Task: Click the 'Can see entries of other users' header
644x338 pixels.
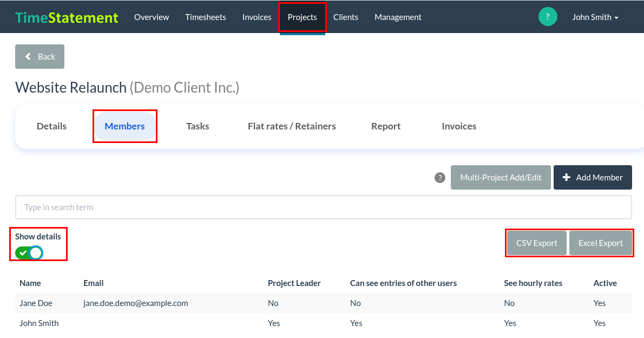Action: point(403,283)
